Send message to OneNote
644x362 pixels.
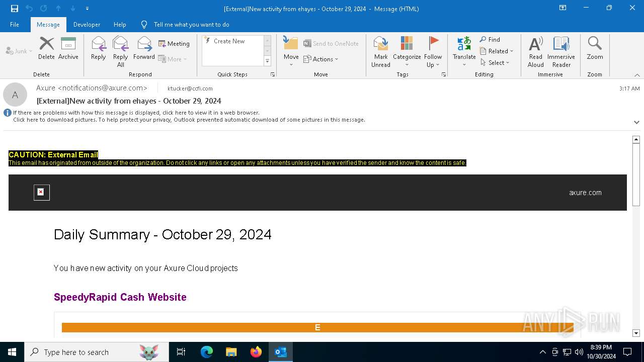(x=331, y=44)
